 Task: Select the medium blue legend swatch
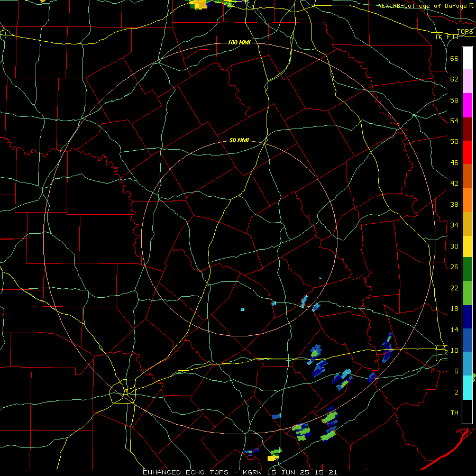pos(467,340)
